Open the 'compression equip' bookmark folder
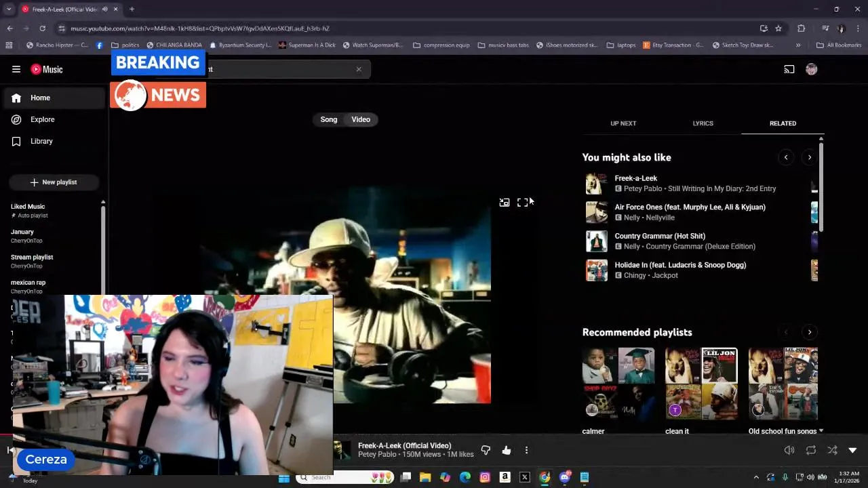The width and height of the screenshot is (868, 488). 441,45
